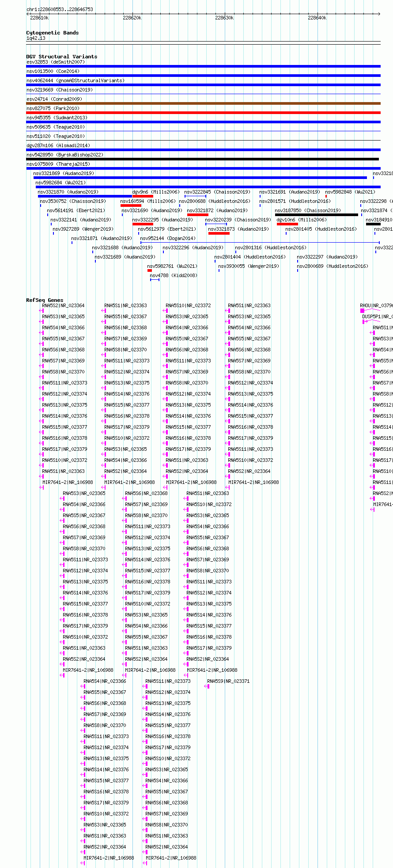
Task: Select the nsv3321871 (Audano2019) label
Action: (x=102, y=238)
